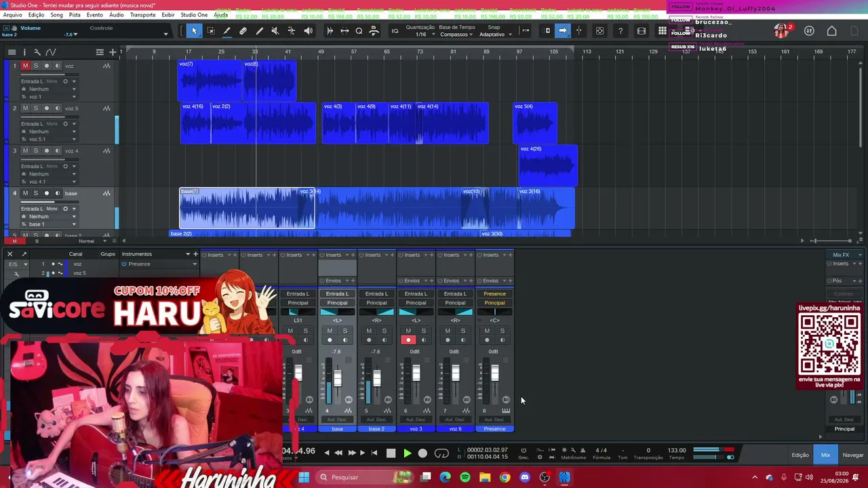Open Spotify from the taskbar
Screen dimensions: 868x488
pos(465,477)
